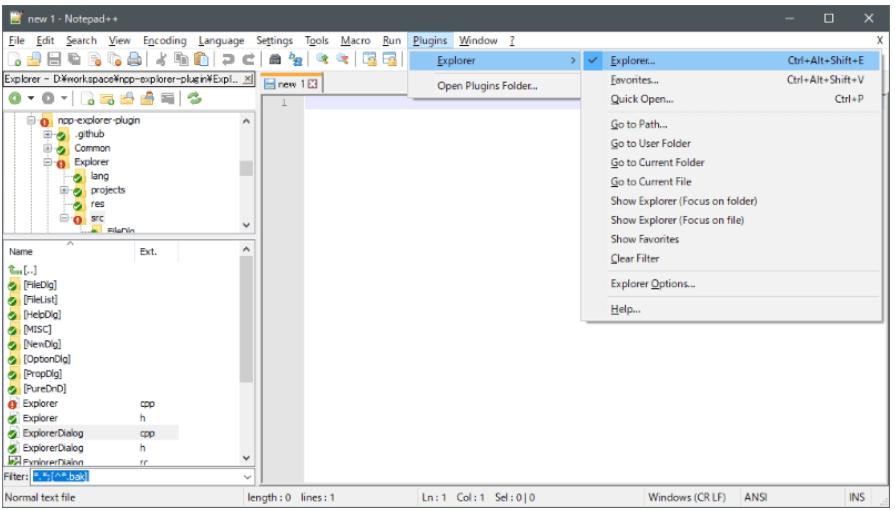Click the green refresh icon in Explorer panel
This screenshot has width=895, height=510.
point(194,98)
